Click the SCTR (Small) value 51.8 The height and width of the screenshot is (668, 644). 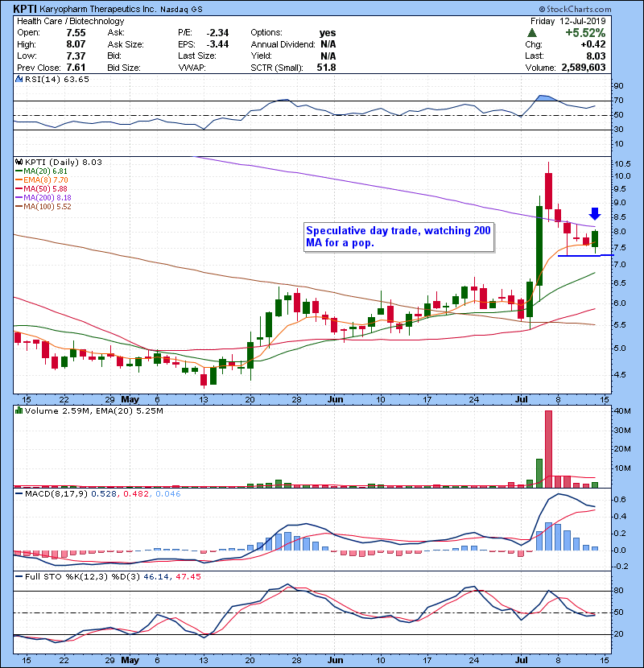tap(326, 68)
